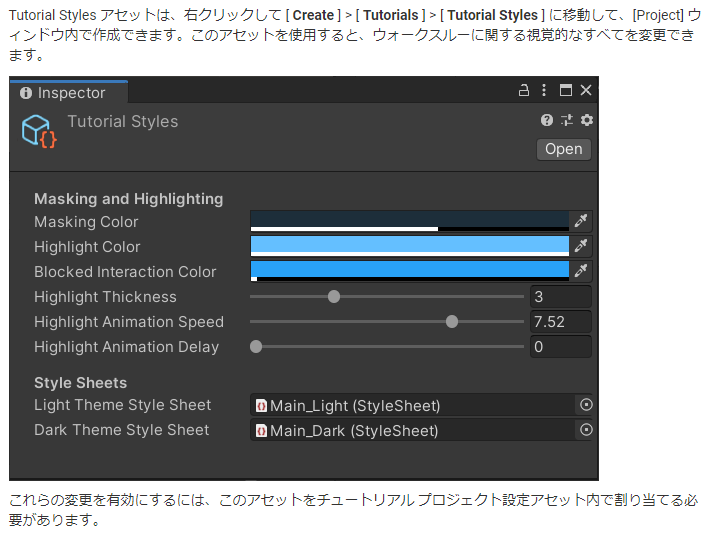Screen dimensions: 702x535
Task: Click the Open button
Action: pyautogui.click(x=564, y=149)
